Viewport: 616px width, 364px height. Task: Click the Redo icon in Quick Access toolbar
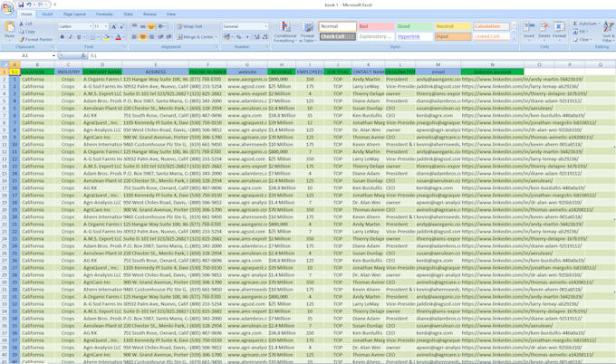coord(40,5)
